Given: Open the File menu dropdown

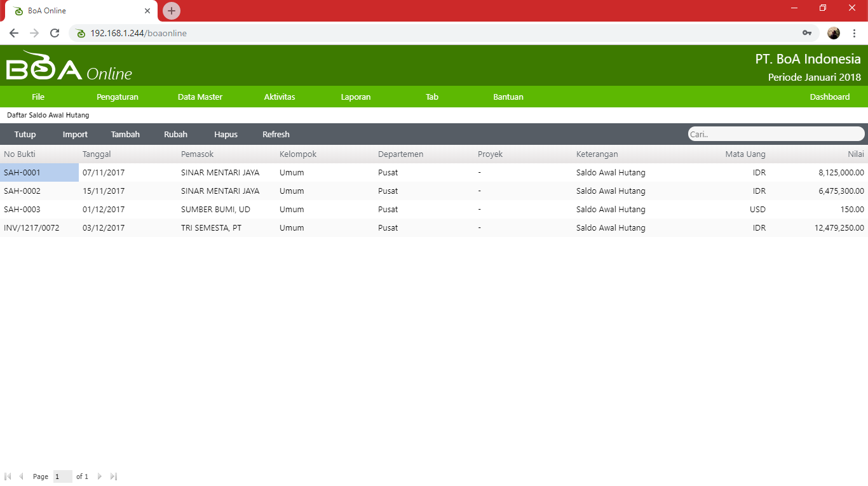Looking at the screenshot, I should point(38,97).
